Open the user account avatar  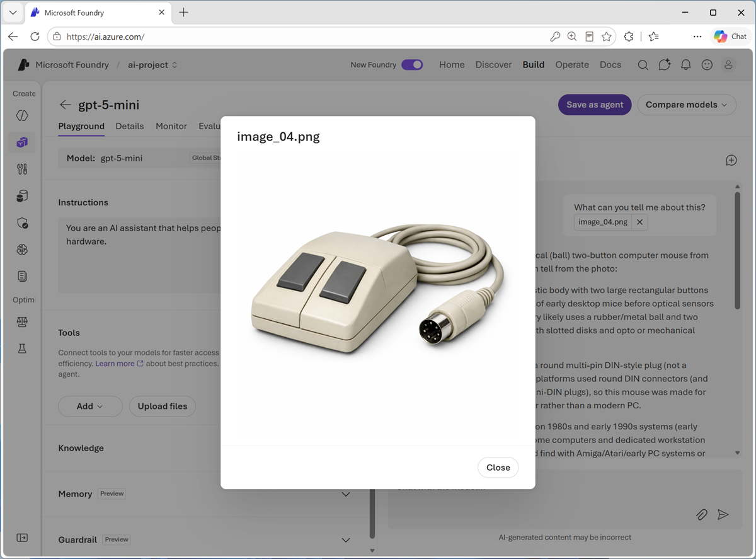pos(728,65)
